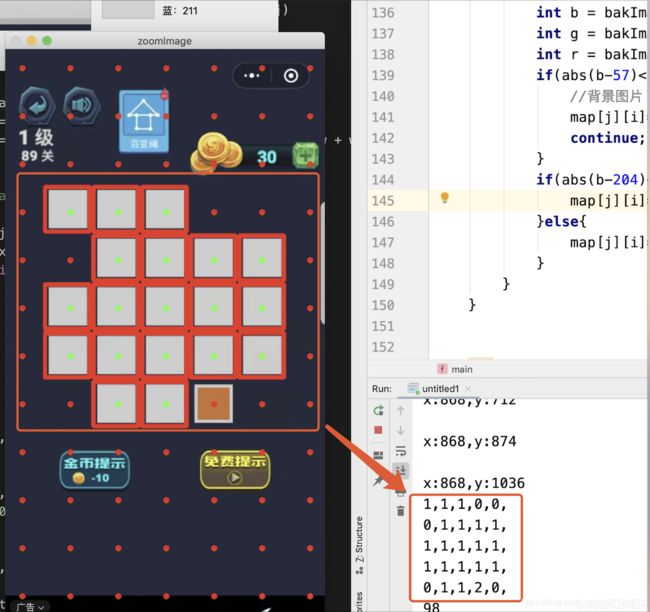Click the coin balance showing 30
This screenshot has height=612, width=650.
(x=267, y=157)
